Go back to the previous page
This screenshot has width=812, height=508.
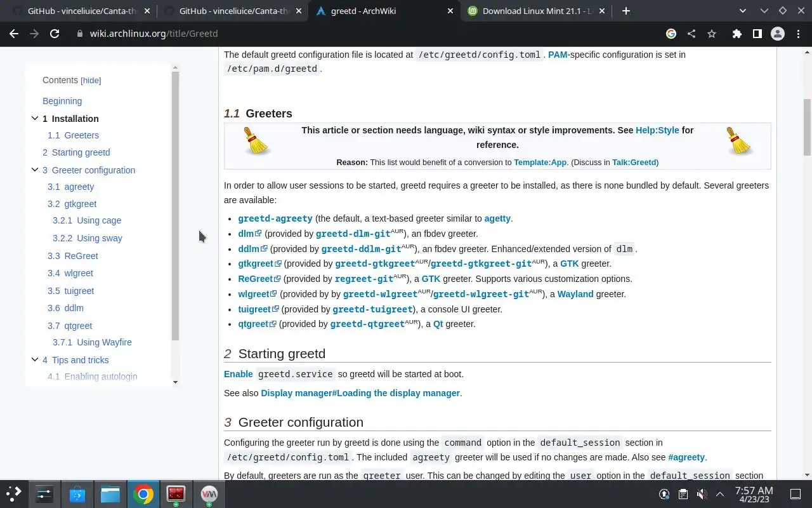pos(14,34)
